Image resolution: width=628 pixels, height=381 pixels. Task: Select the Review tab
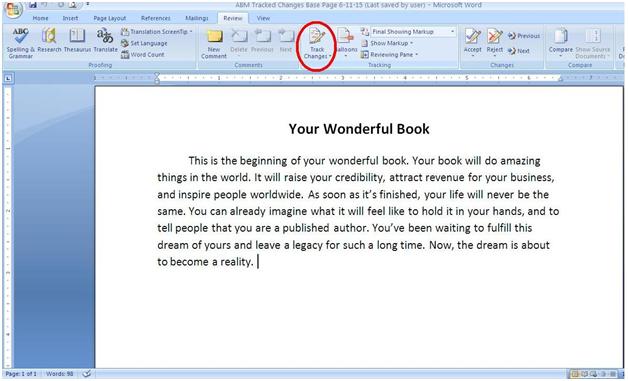click(x=233, y=18)
